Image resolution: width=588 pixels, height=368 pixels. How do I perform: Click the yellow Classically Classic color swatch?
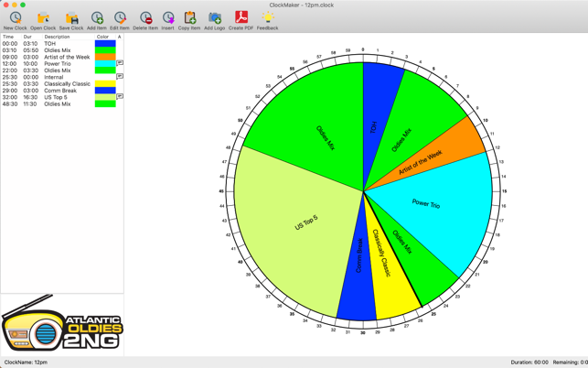coord(105,84)
